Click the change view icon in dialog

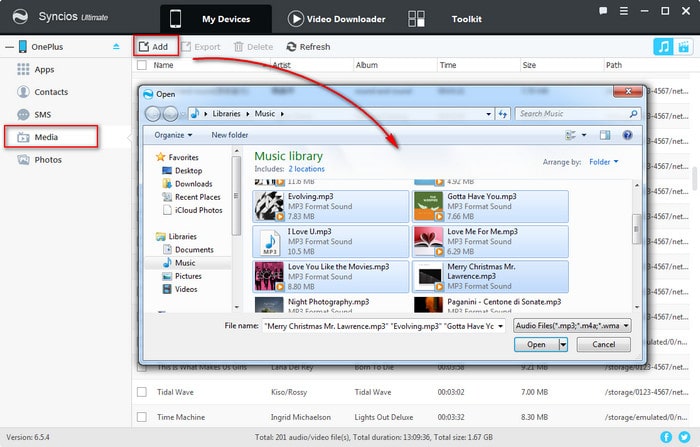[570, 135]
